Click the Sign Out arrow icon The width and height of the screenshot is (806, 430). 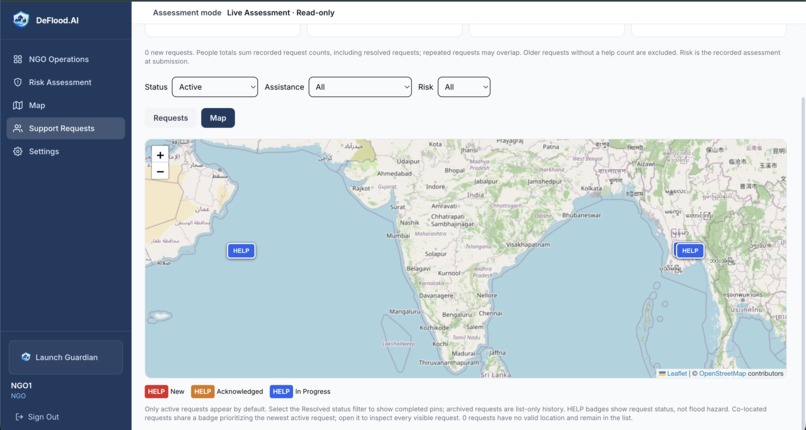coord(19,417)
